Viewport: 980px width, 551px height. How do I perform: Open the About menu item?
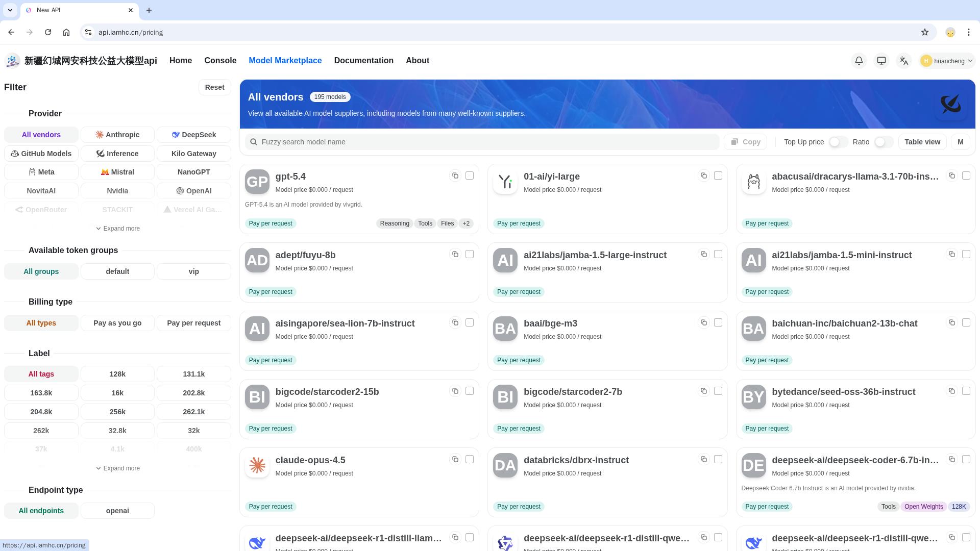(x=418, y=61)
